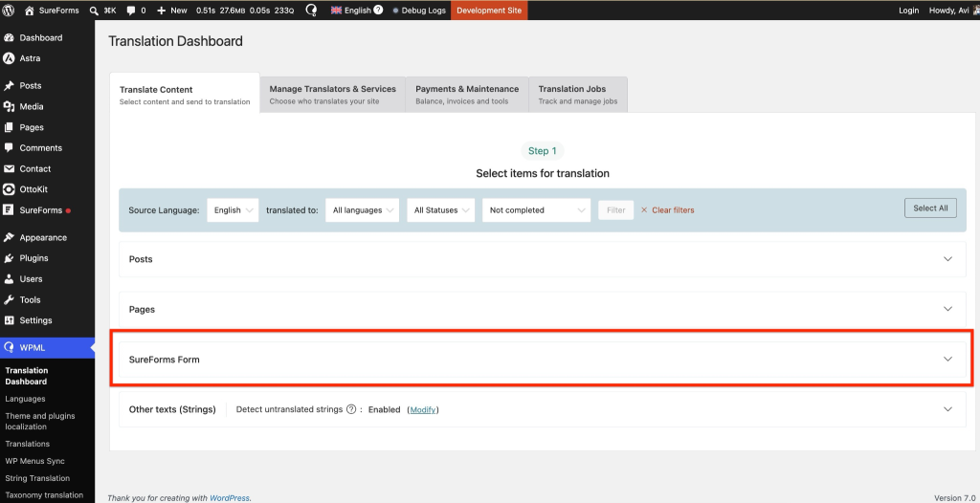Click Howdy, Avi account menu
This screenshot has height=503, width=980.
(x=952, y=11)
